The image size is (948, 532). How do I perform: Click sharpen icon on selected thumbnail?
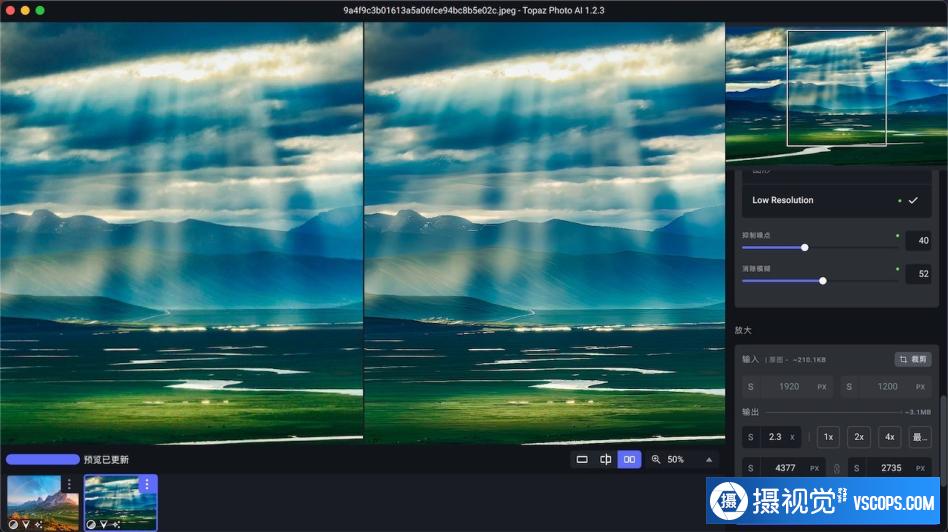click(x=103, y=524)
